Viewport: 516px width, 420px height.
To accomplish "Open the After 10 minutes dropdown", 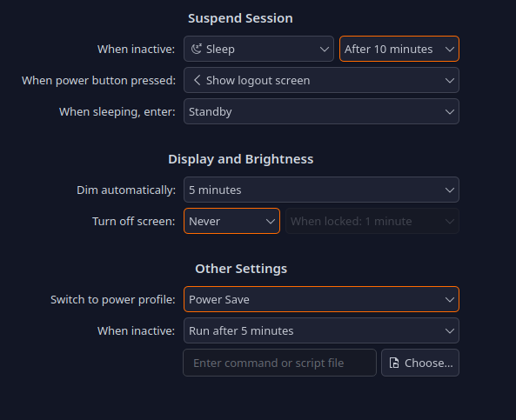I will [x=399, y=49].
